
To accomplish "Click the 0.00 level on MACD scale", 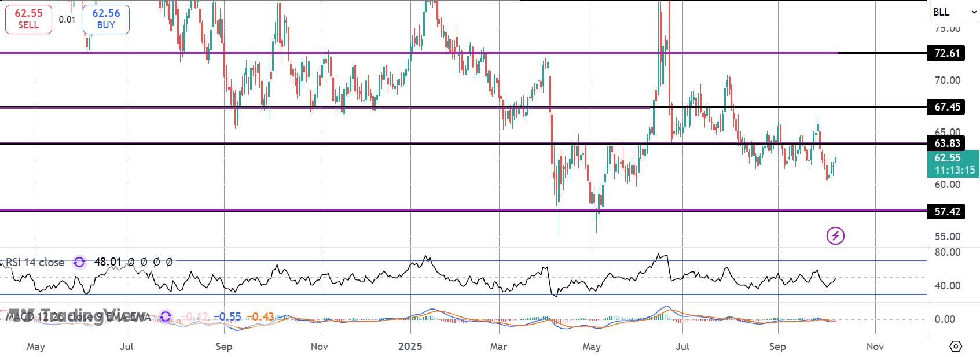I will coord(945,319).
